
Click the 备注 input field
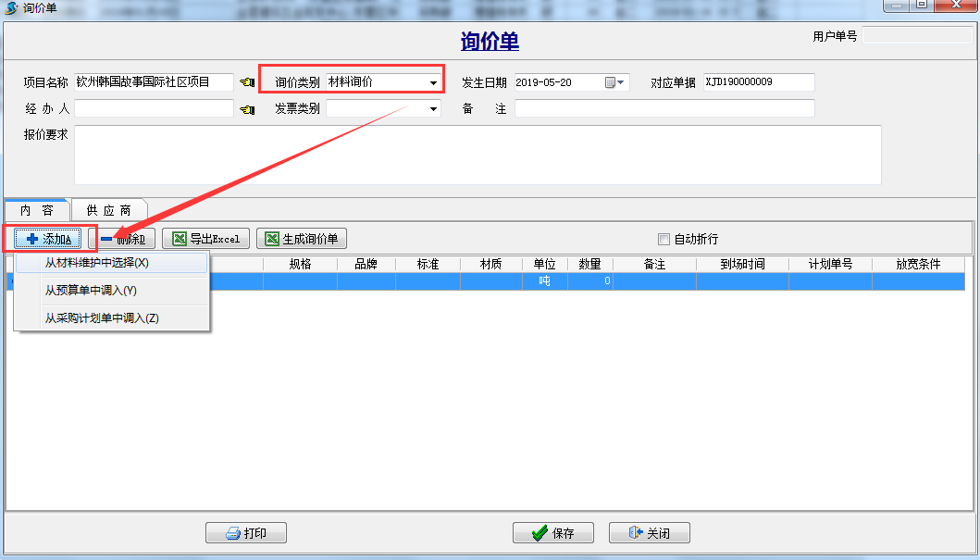tap(664, 109)
